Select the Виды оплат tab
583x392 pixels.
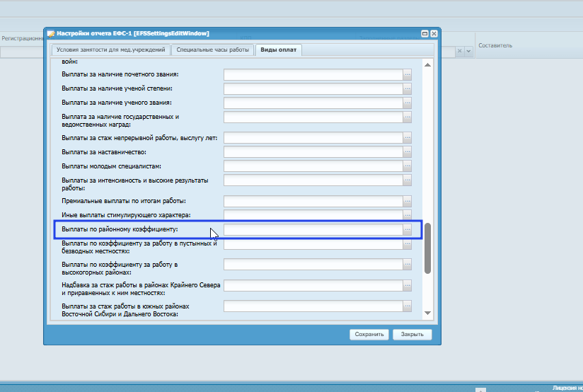point(279,50)
